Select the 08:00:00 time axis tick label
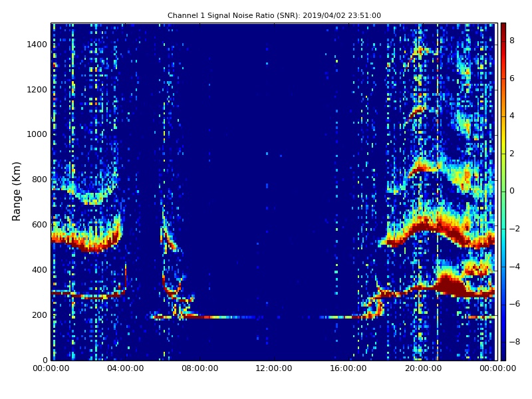 199,368
